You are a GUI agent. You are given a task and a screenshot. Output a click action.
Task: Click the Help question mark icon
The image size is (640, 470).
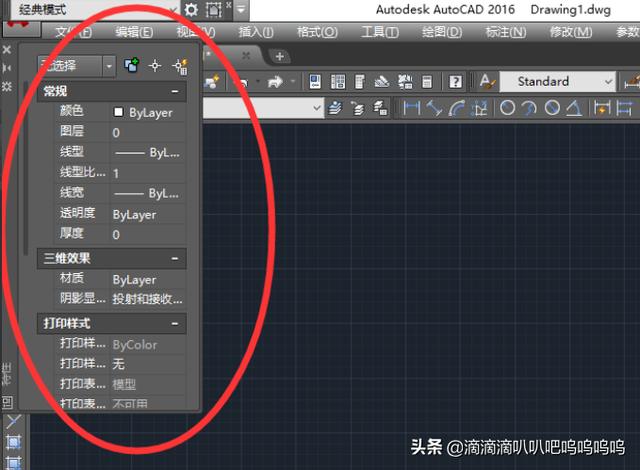(456, 82)
